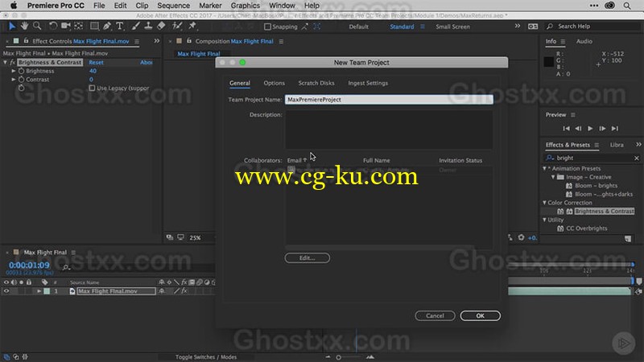Collapse the Image – Creative folder
Screen dimensions: 644x362
(x=553, y=177)
